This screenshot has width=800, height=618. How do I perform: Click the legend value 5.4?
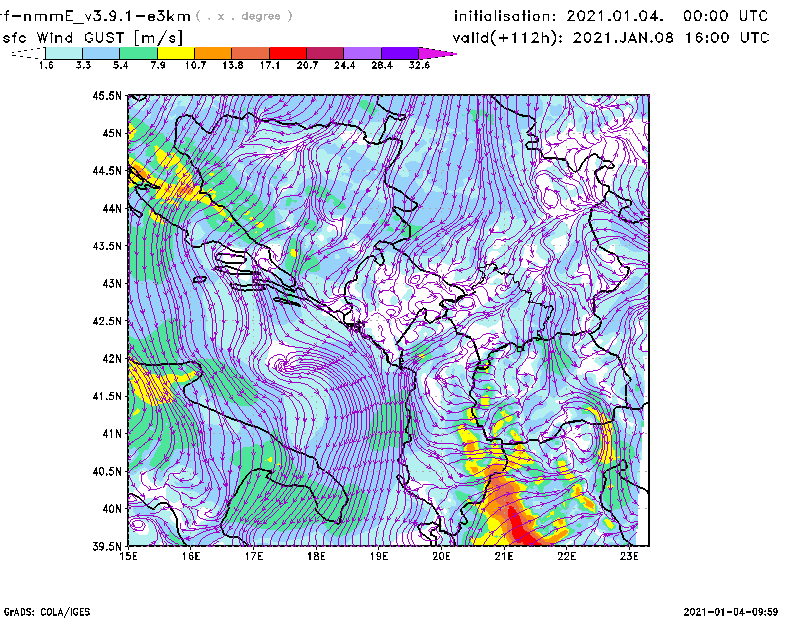pyautogui.click(x=120, y=65)
